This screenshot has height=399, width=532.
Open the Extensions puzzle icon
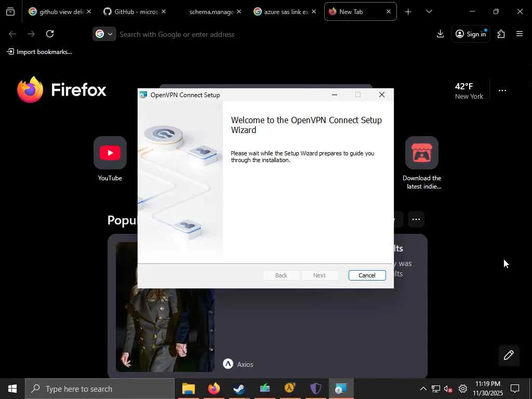pos(501,34)
